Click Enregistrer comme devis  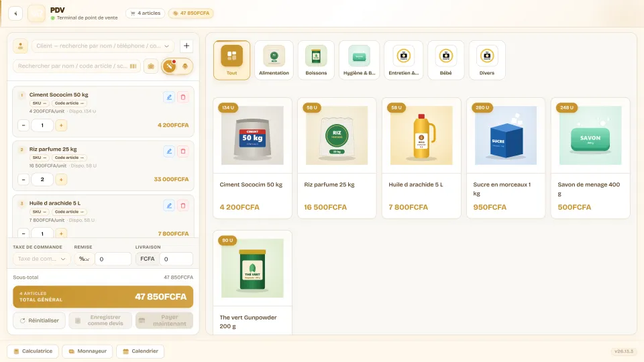click(x=100, y=320)
